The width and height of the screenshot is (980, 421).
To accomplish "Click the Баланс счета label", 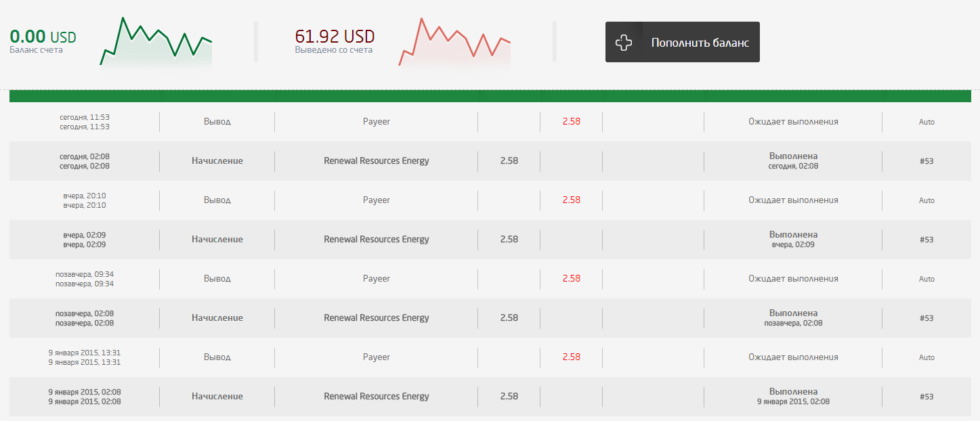I will click(36, 50).
